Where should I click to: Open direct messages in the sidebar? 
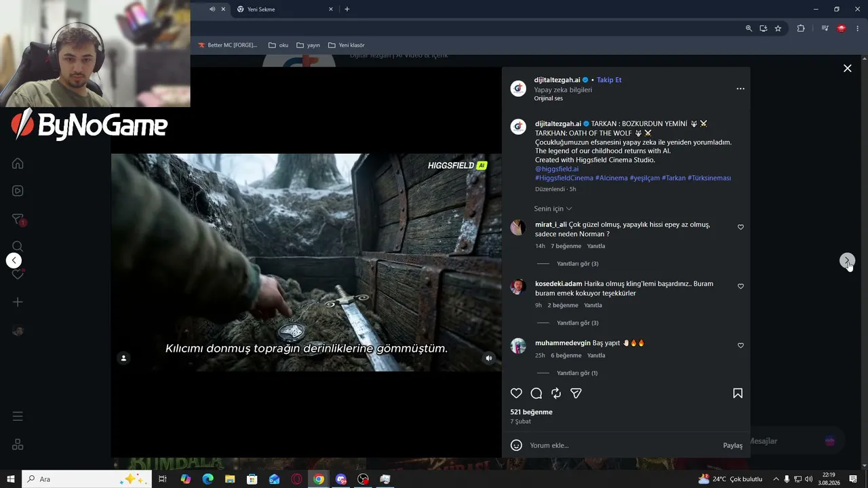tap(18, 219)
